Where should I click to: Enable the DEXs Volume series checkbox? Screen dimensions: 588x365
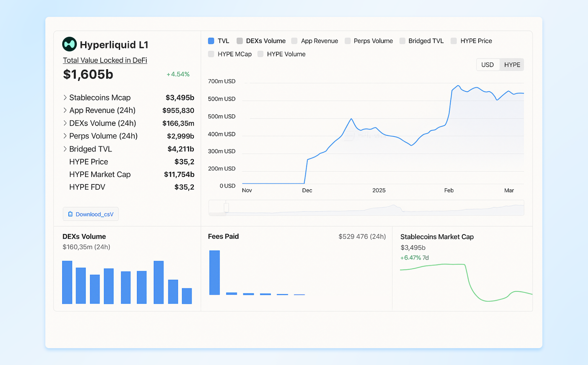pyautogui.click(x=239, y=41)
